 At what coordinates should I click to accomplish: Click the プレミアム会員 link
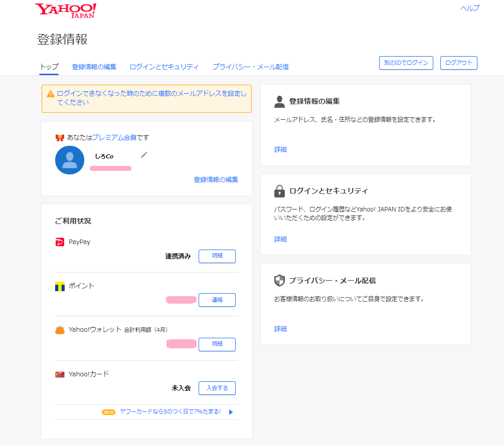point(116,137)
